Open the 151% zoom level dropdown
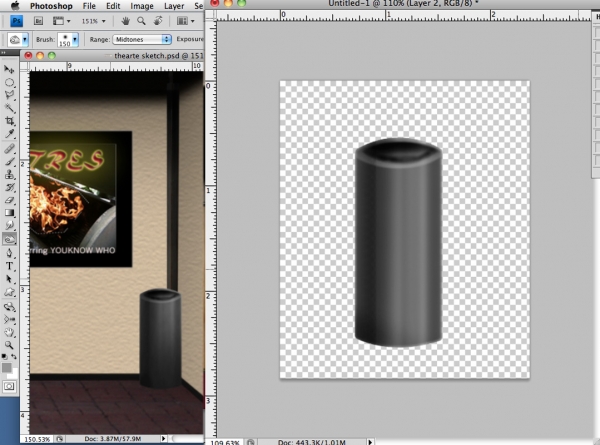 coord(93,21)
